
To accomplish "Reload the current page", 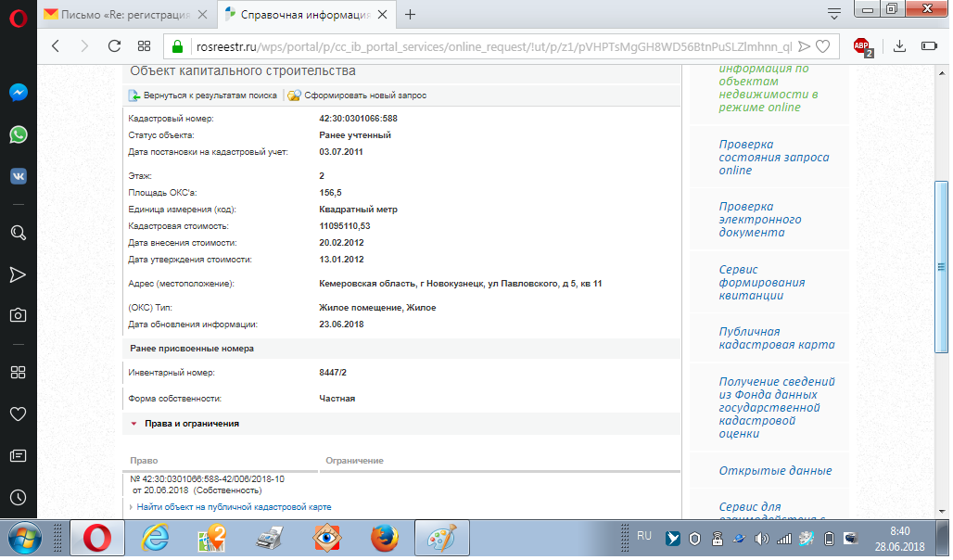I will click(x=114, y=45).
